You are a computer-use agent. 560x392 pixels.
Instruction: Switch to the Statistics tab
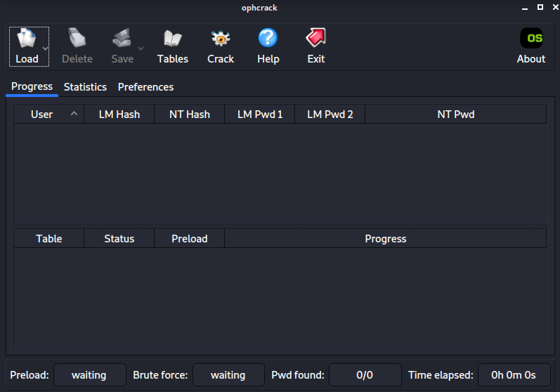click(85, 87)
